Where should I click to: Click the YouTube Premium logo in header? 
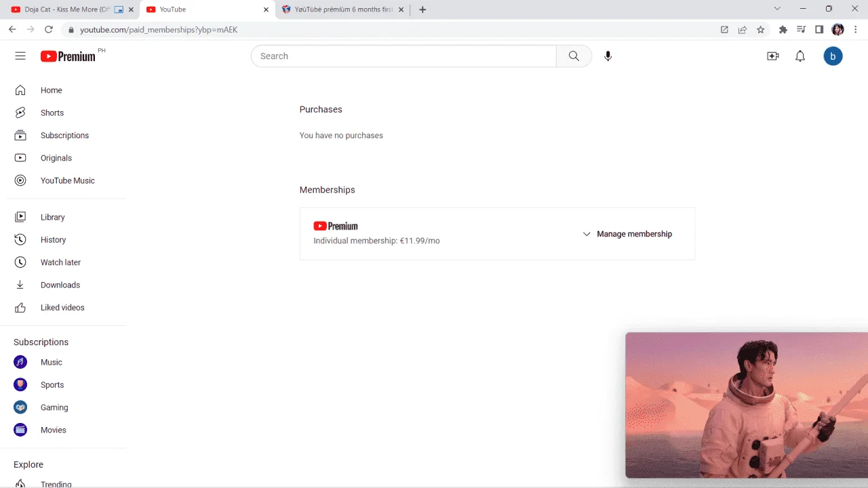point(68,56)
